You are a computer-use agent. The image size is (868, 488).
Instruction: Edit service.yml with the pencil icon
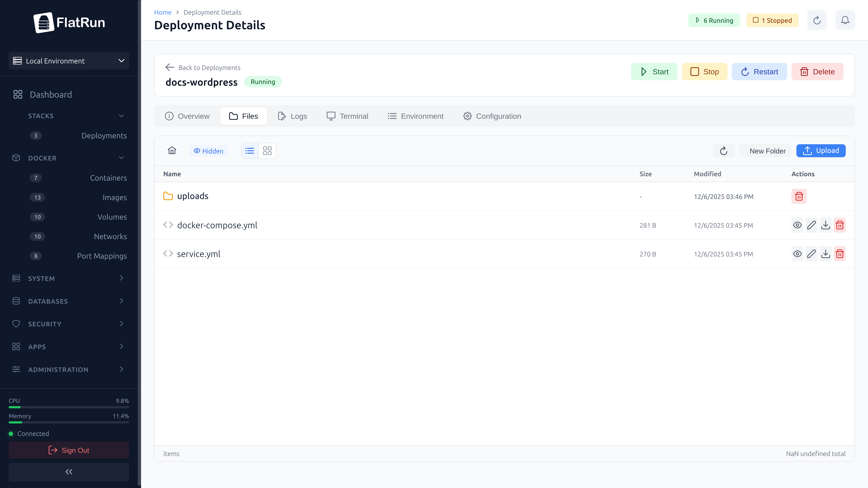[x=812, y=254]
